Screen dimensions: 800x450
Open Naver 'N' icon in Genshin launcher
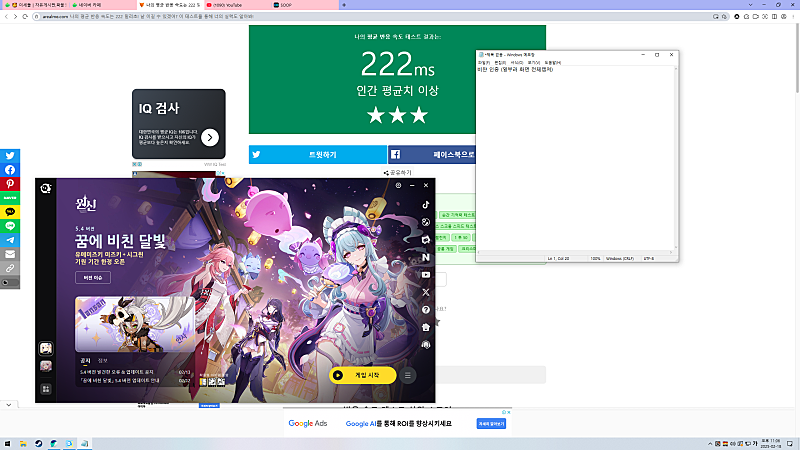[x=426, y=258]
